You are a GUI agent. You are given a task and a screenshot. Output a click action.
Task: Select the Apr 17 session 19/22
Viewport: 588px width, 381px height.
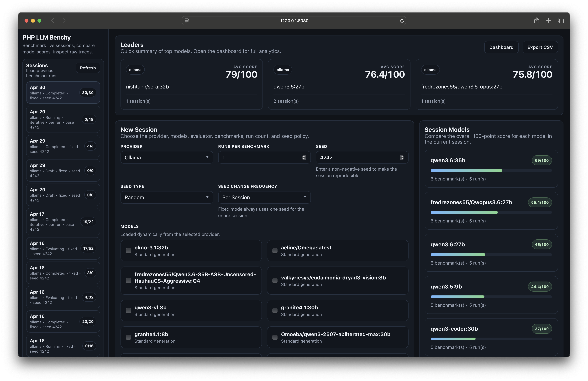coord(63,221)
